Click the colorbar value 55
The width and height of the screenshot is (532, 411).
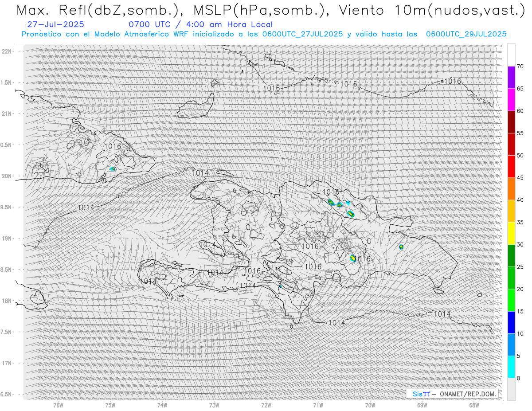[x=520, y=133]
